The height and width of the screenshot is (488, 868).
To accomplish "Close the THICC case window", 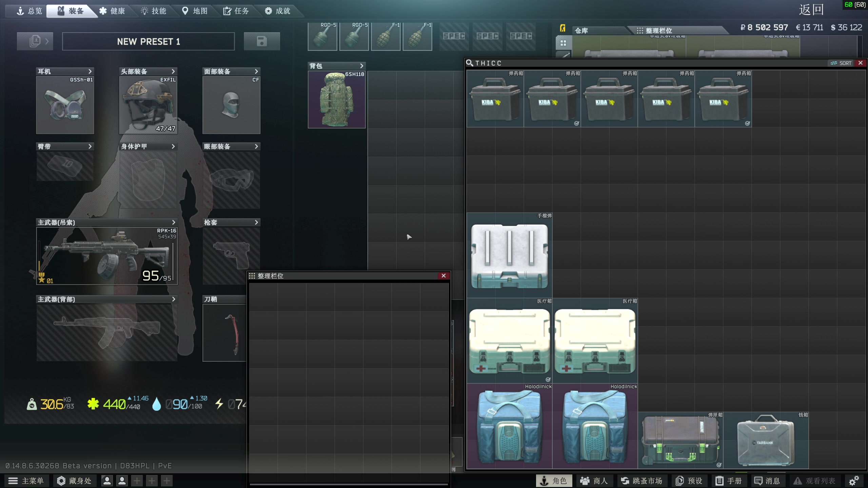I will coord(861,63).
